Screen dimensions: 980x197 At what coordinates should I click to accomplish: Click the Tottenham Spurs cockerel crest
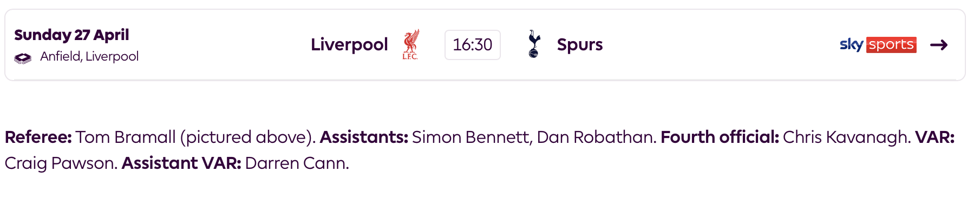point(534,44)
